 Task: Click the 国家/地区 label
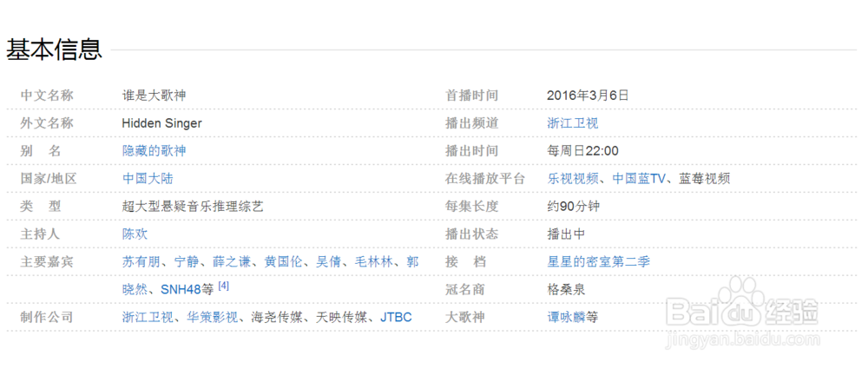click(48, 178)
